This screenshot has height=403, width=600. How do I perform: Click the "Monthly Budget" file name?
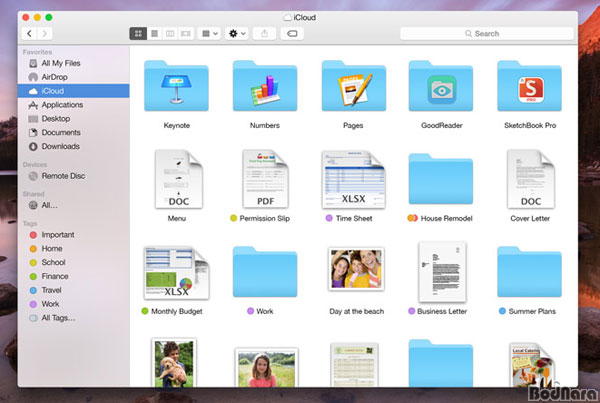[x=177, y=312]
